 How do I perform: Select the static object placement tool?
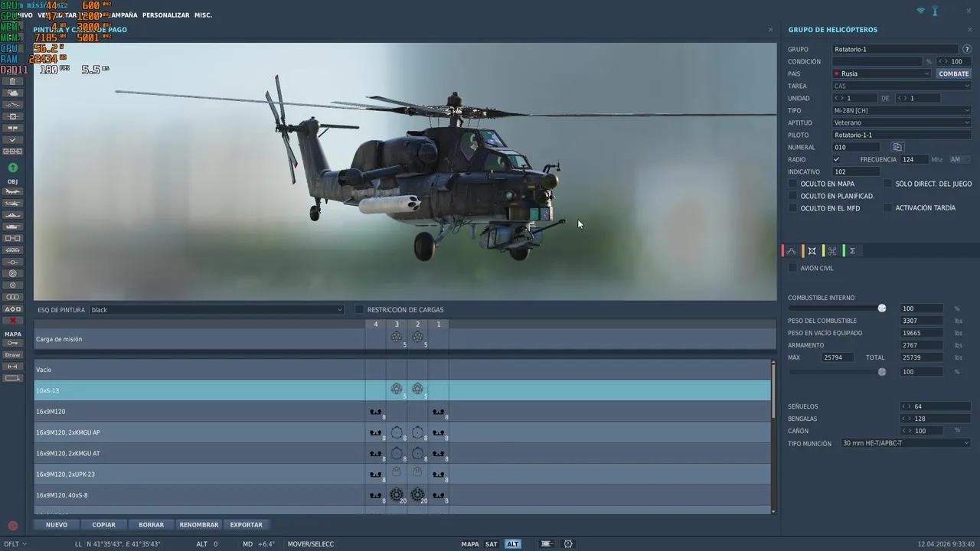(12, 238)
